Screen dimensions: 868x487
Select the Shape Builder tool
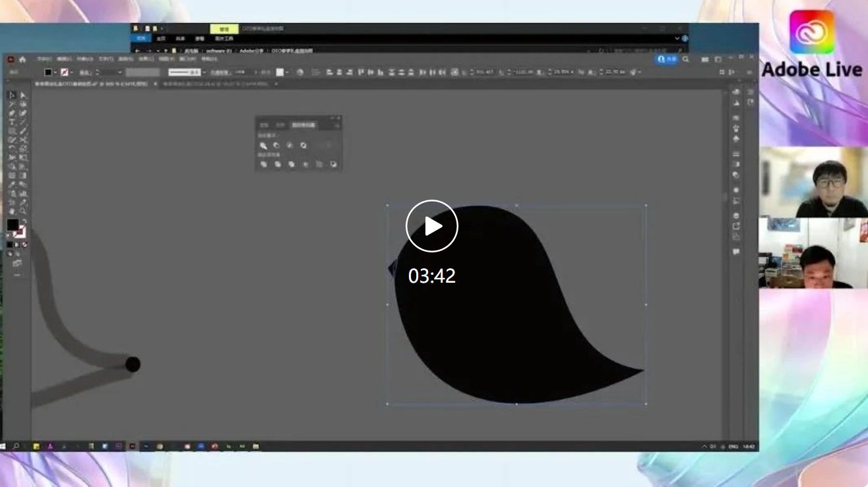12,166
